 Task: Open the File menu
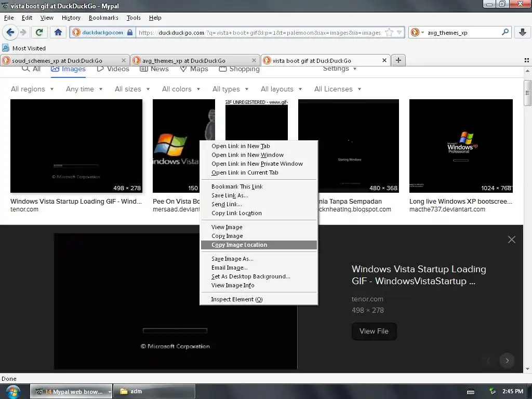[x=9, y=18]
